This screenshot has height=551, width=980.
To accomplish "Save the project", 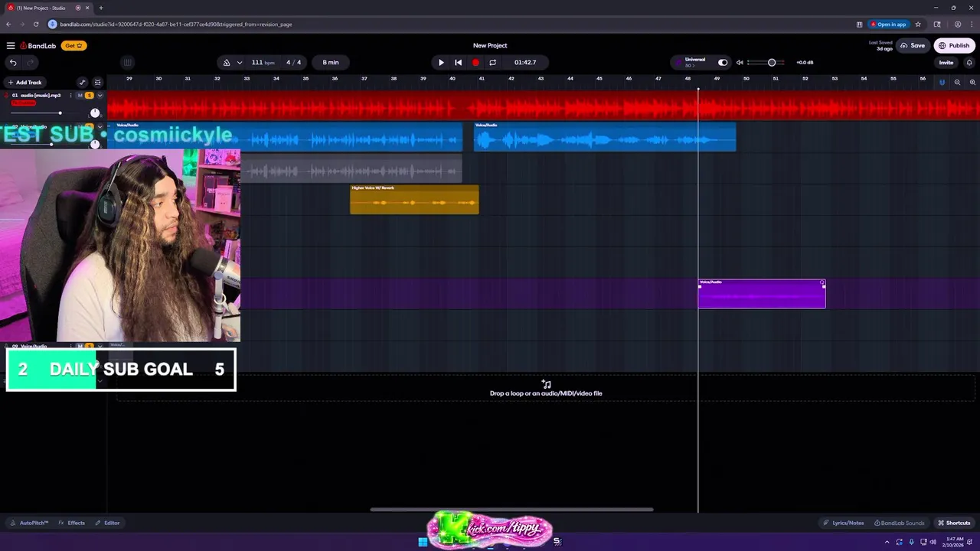I will click(913, 46).
